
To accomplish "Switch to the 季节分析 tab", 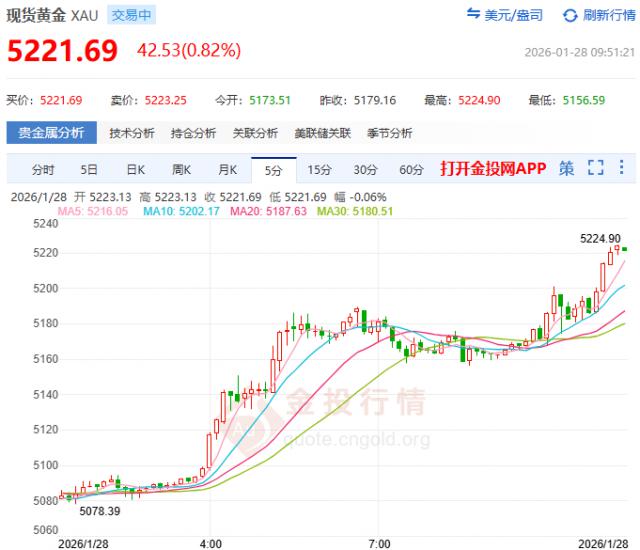I will point(389,133).
